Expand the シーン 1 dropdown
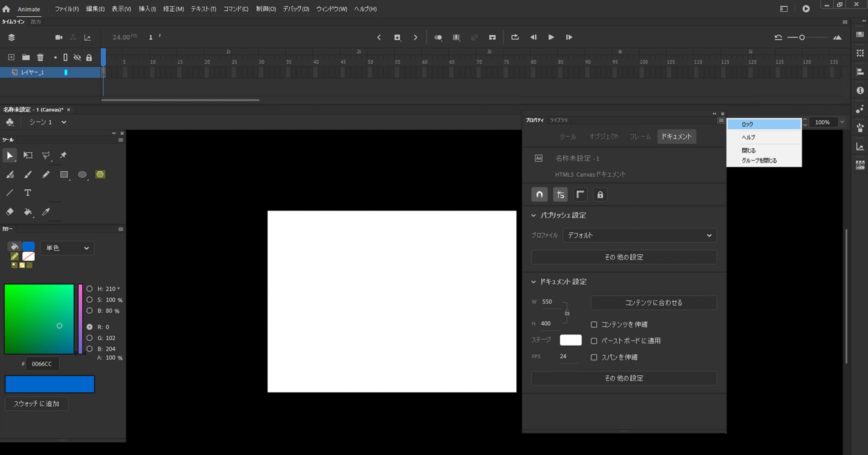This screenshot has height=455, width=868. pos(63,122)
